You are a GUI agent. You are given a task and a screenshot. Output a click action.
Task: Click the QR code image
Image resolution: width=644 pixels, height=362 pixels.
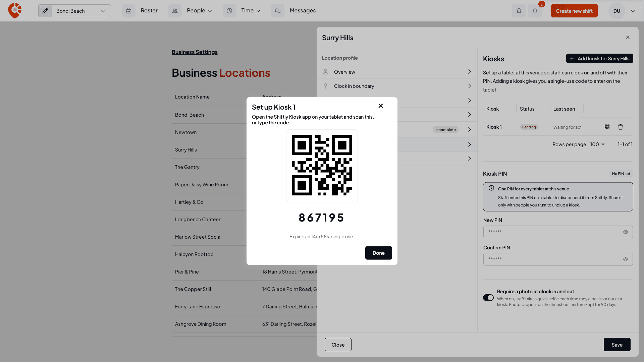[322, 166]
